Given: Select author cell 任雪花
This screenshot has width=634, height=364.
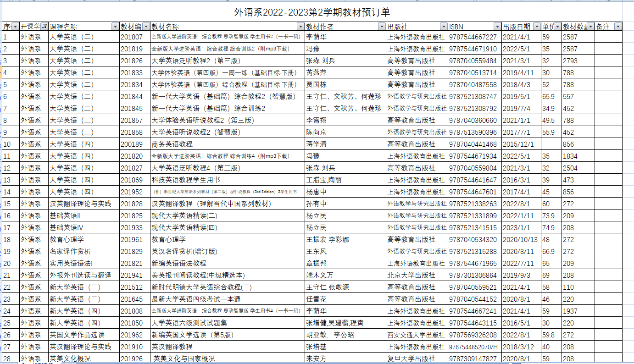Looking at the screenshot, I should [345, 299].
